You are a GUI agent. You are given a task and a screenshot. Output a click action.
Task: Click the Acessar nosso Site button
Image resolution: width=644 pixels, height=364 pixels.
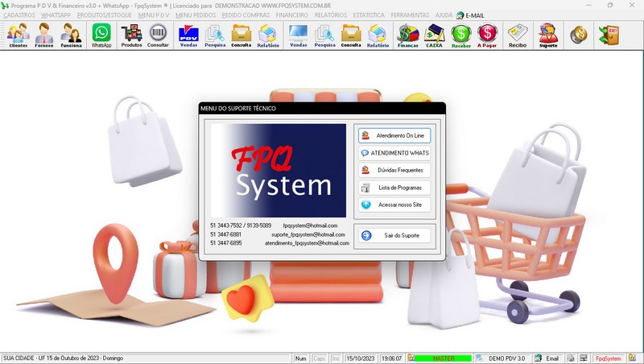(394, 205)
